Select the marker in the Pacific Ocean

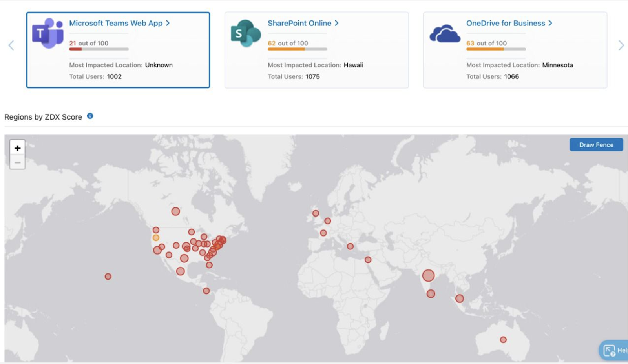[108, 277]
